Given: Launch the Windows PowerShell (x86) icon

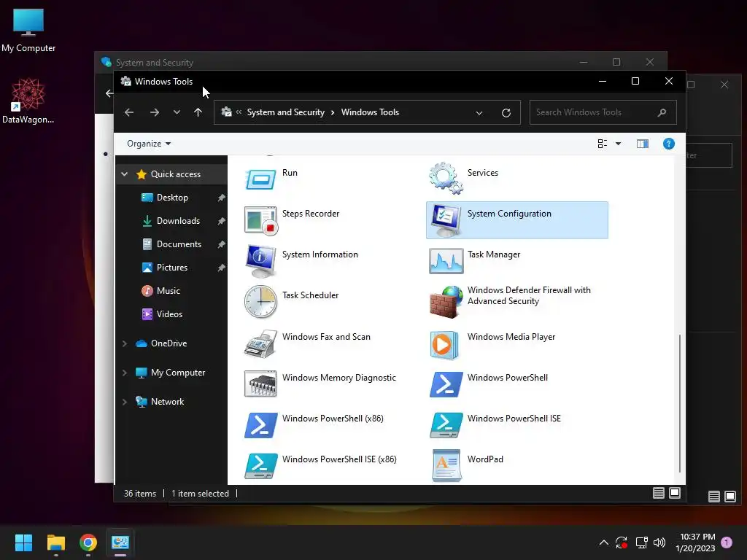Looking at the screenshot, I should point(260,425).
